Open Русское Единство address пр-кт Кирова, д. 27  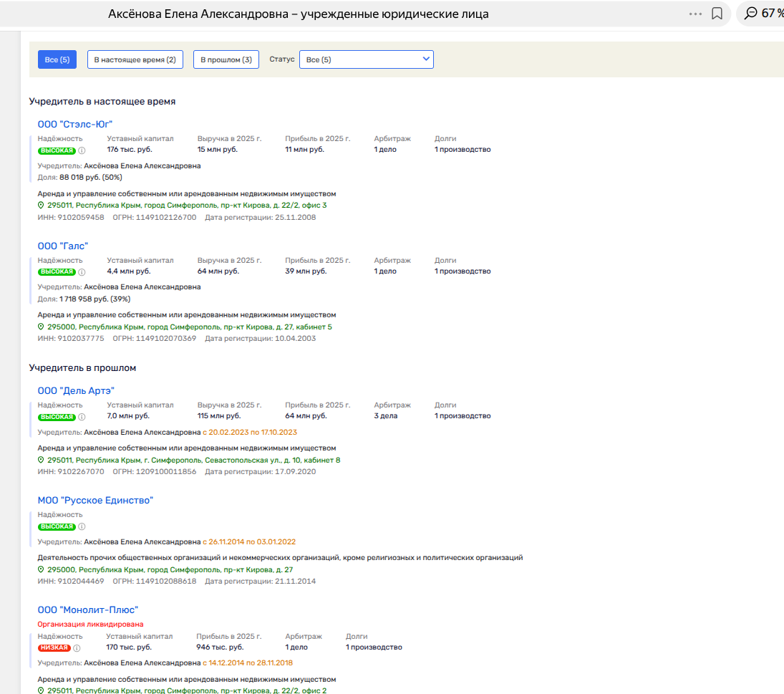[x=170, y=569]
